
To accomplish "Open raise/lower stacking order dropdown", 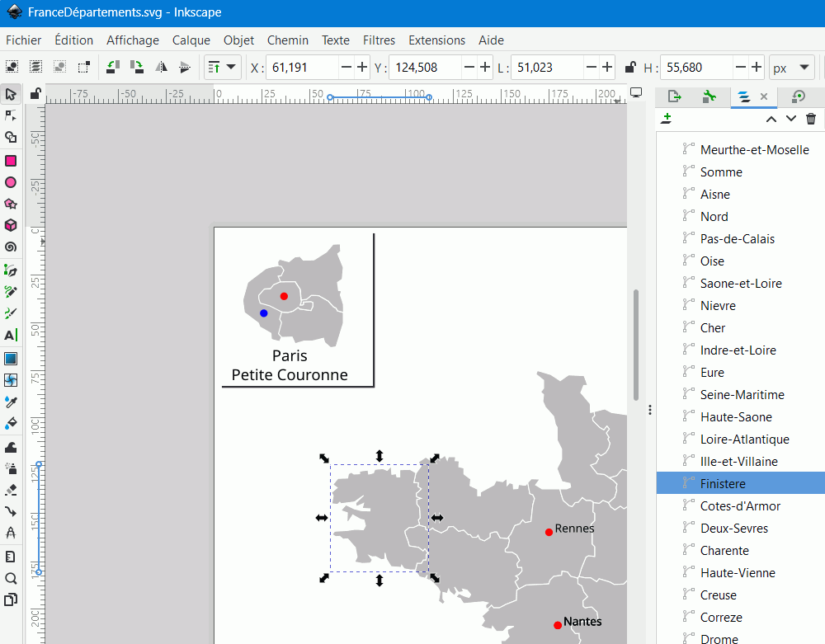I will 222,68.
